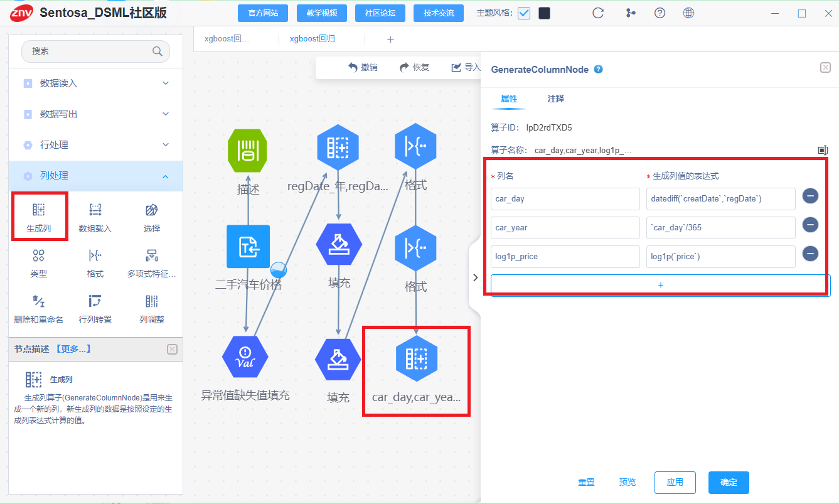Click the edit icon beside 算子名称

(x=823, y=150)
